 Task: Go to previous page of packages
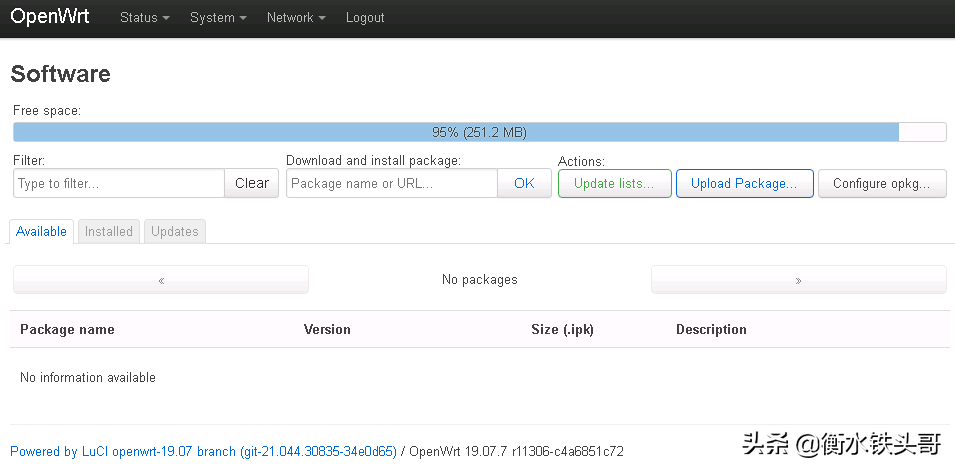click(161, 280)
